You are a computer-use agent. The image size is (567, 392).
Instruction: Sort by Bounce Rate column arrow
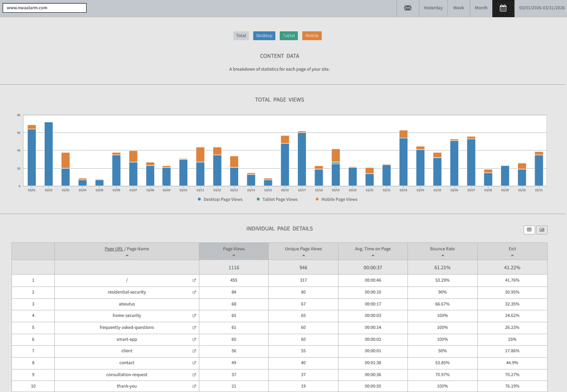[442, 256]
